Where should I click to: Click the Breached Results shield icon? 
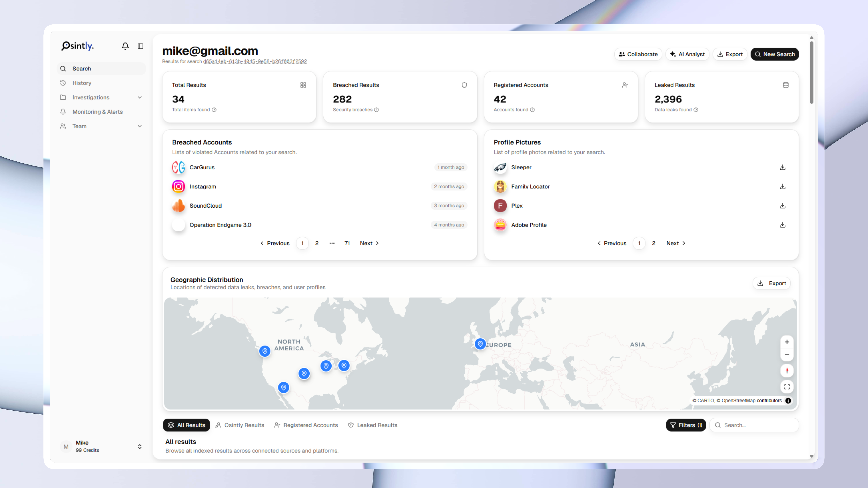tap(464, 85)
